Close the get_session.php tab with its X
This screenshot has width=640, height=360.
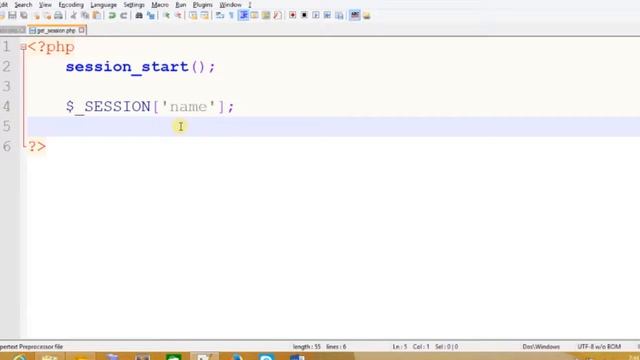tap(82, 30)
